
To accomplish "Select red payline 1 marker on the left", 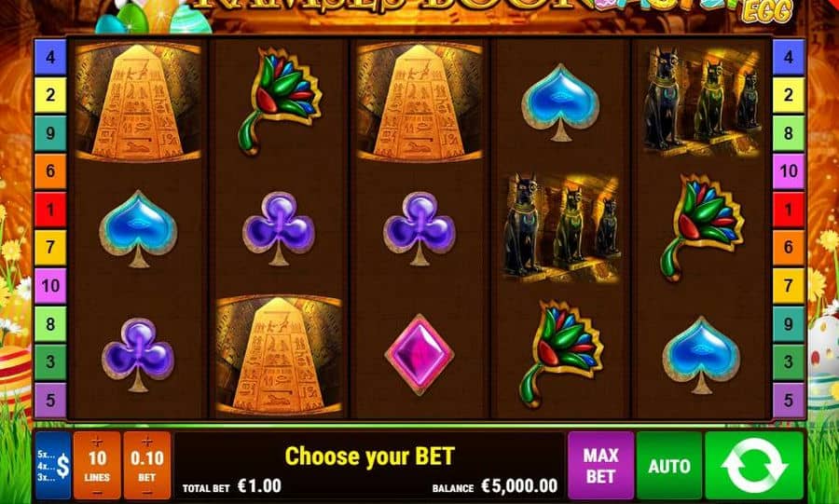I will point(50,210).
